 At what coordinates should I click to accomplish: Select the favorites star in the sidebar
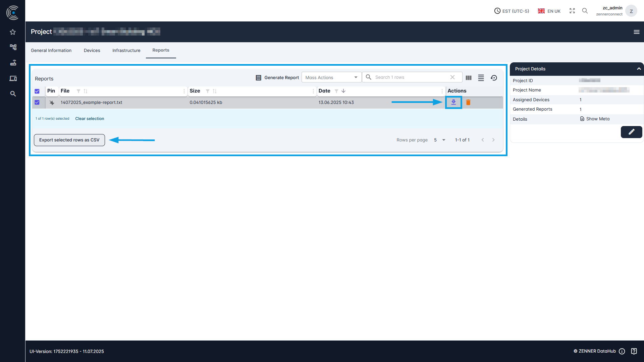pyautogui.click(x=13, y=32)
